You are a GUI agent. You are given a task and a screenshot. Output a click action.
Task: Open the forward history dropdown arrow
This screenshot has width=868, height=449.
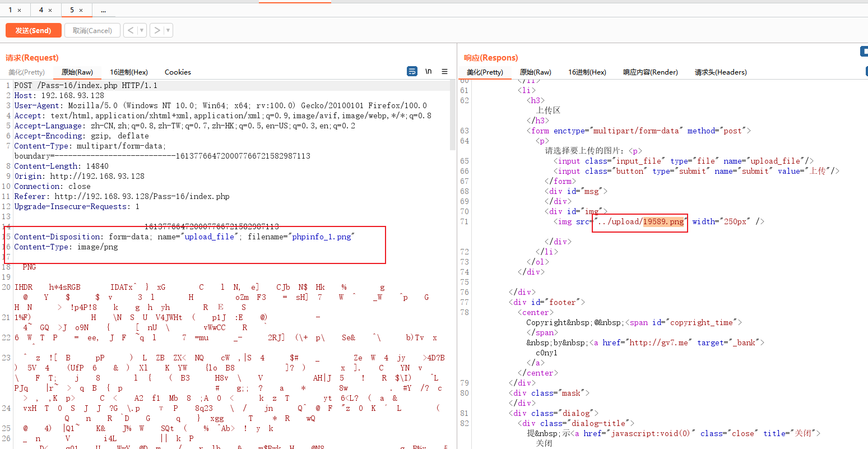[168, 30]
